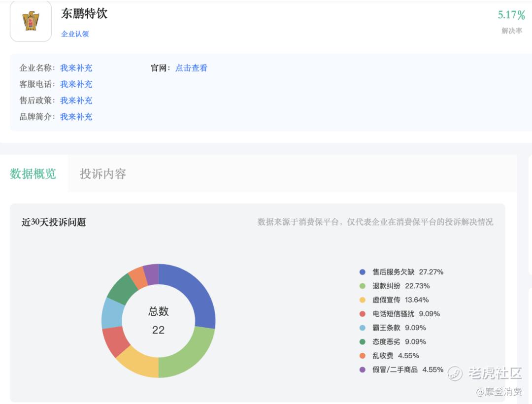The height and width of the screenshot is (404, 532).
Task: Click the 总数 22 center of the chart
Action: pos(159,321)
